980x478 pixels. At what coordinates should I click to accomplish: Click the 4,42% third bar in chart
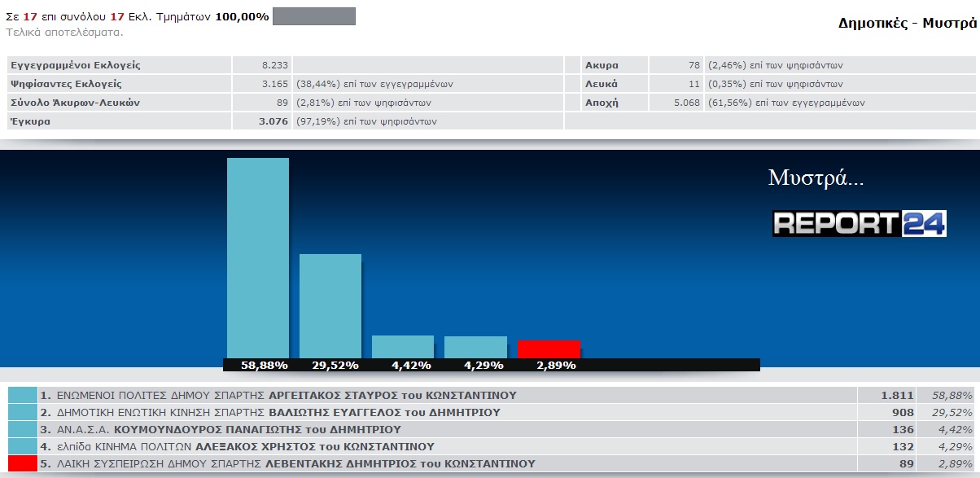point(403,346)
